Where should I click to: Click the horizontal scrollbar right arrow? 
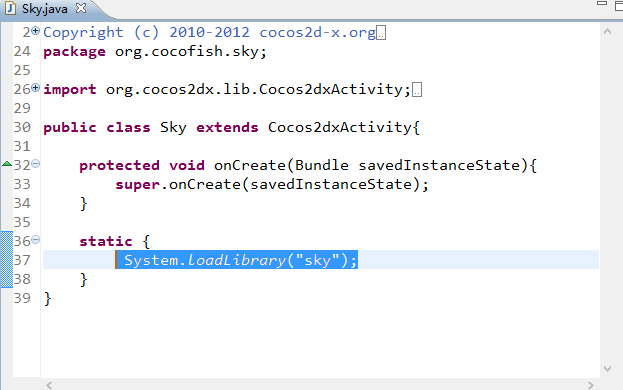tap(591, 385)
